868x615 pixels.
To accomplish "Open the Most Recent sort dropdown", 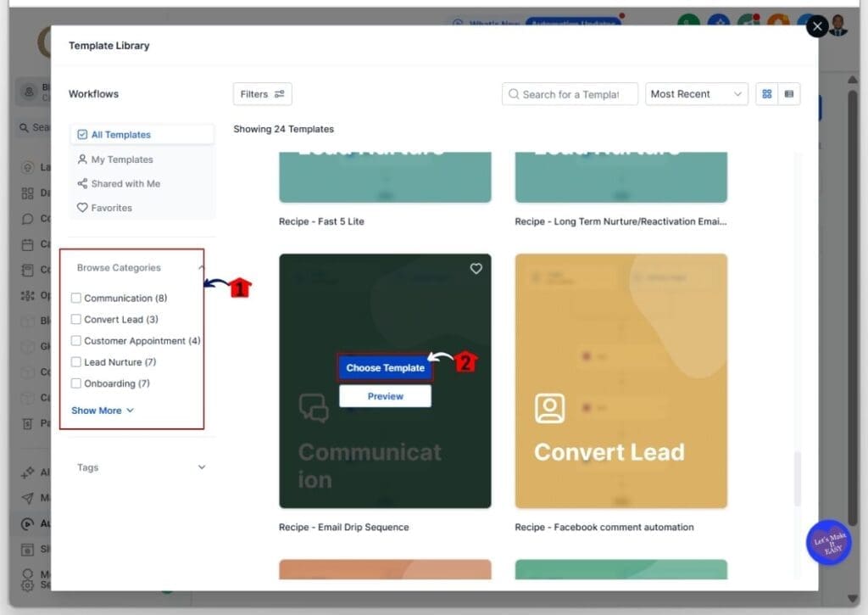I will pos(695,94).
